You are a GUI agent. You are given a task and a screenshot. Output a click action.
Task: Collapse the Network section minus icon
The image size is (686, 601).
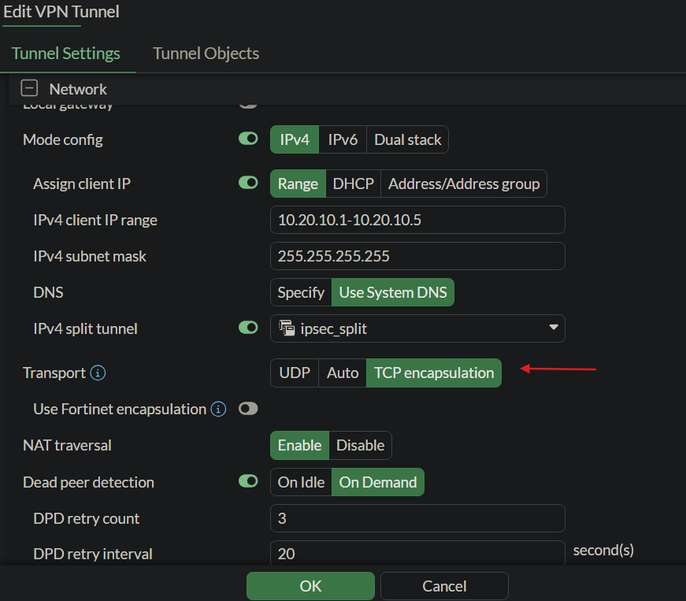click(x=30, y=89)
